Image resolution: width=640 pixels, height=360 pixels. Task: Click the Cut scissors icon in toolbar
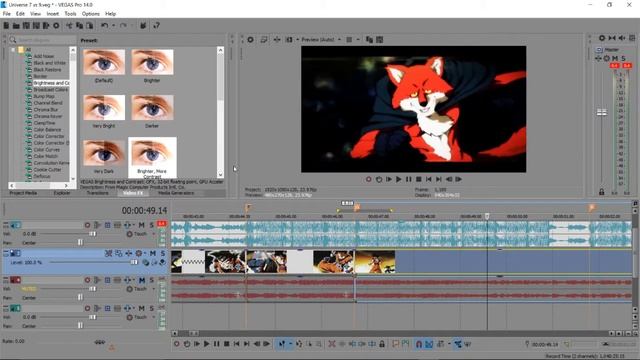(69, 26)
